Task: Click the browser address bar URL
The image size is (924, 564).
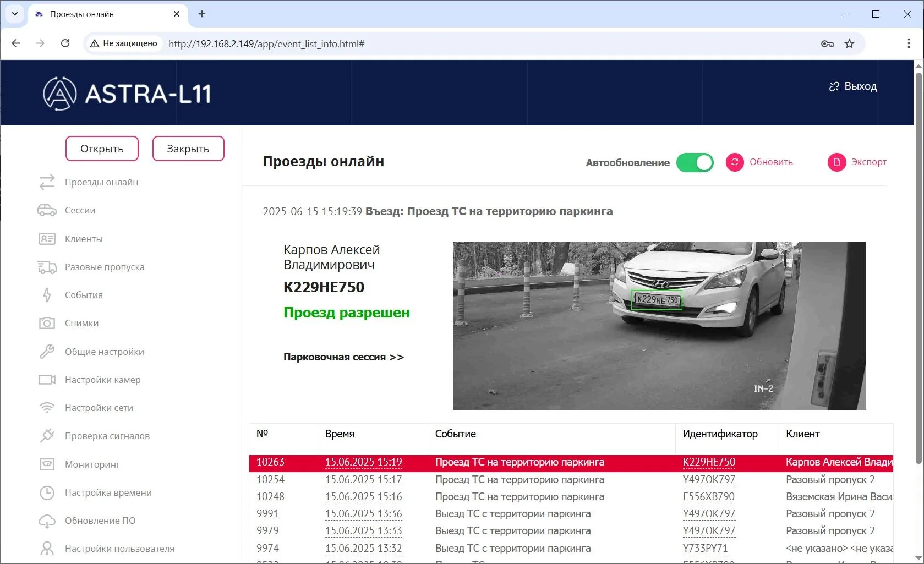Action: tap(266, 43)
